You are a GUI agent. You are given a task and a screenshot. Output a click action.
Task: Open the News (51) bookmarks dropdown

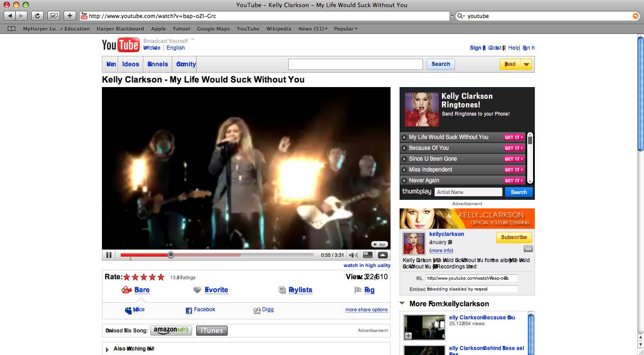[313, 29]
